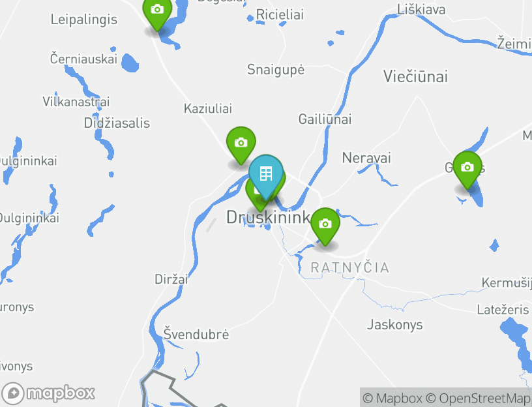Select the Gailiūnai place label
The image size is (532, 407).
[325, 119]
